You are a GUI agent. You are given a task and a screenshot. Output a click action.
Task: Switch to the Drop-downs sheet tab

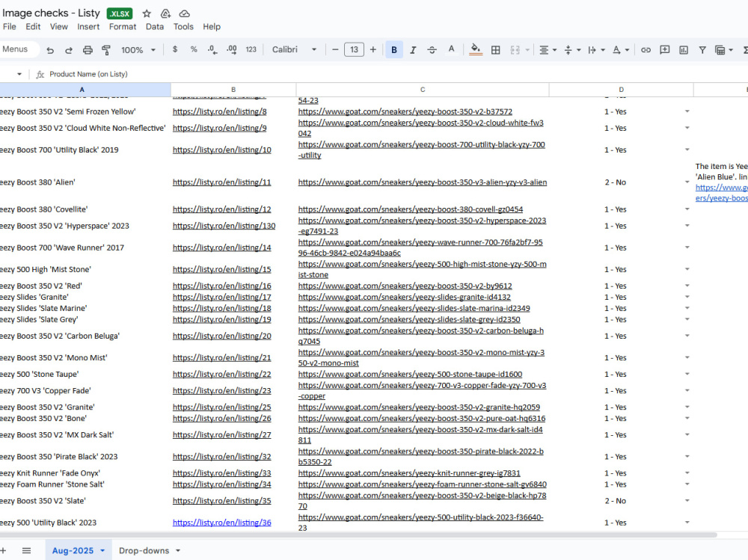pos(144,550)
